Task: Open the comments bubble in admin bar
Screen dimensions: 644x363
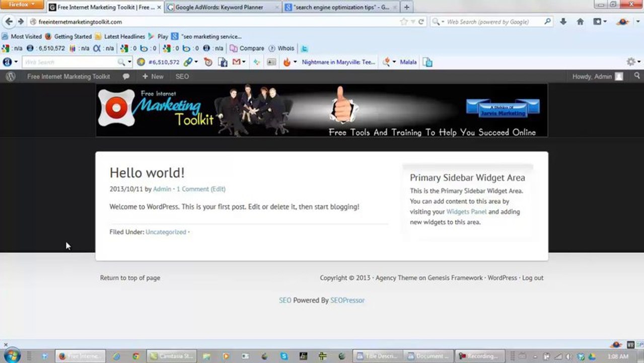Action: pos(126,77)
